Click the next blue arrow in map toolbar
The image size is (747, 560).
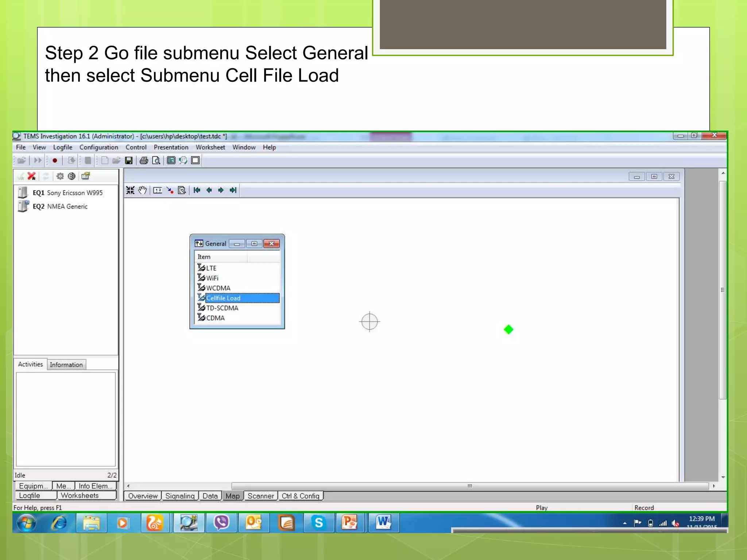tap(221, 190)
